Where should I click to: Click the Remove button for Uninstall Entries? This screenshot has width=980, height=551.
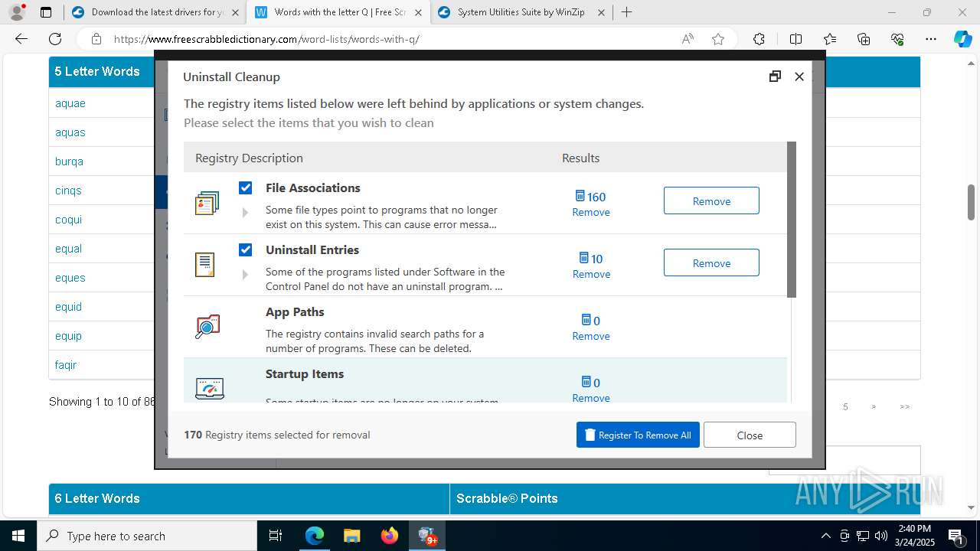coord(711,262)
